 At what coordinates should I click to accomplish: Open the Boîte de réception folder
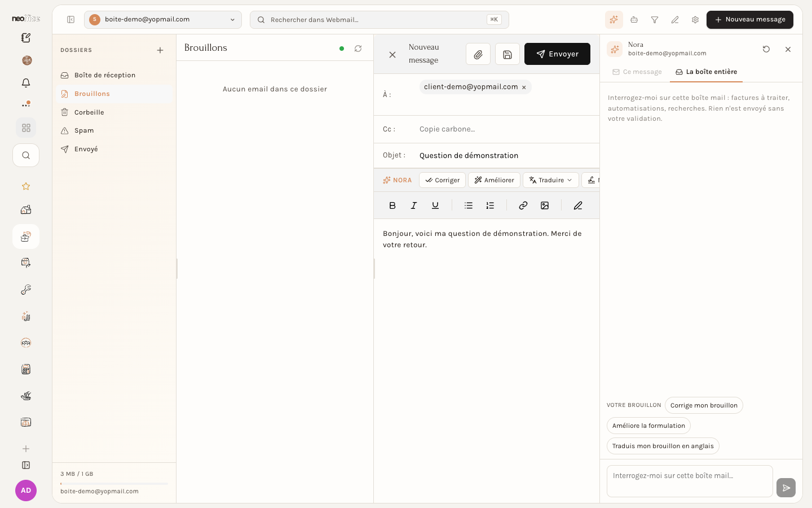click(114, 75)
